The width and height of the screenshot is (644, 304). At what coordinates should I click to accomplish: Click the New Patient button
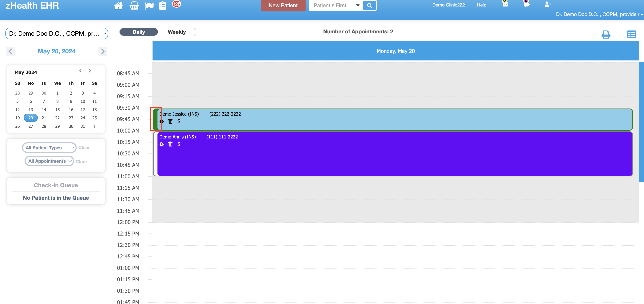tap(283, 6)
